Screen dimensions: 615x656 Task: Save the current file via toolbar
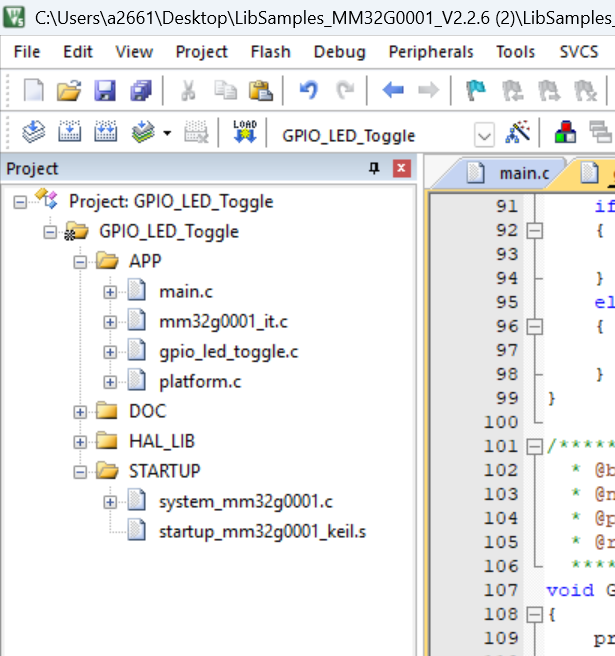point(105,91)
